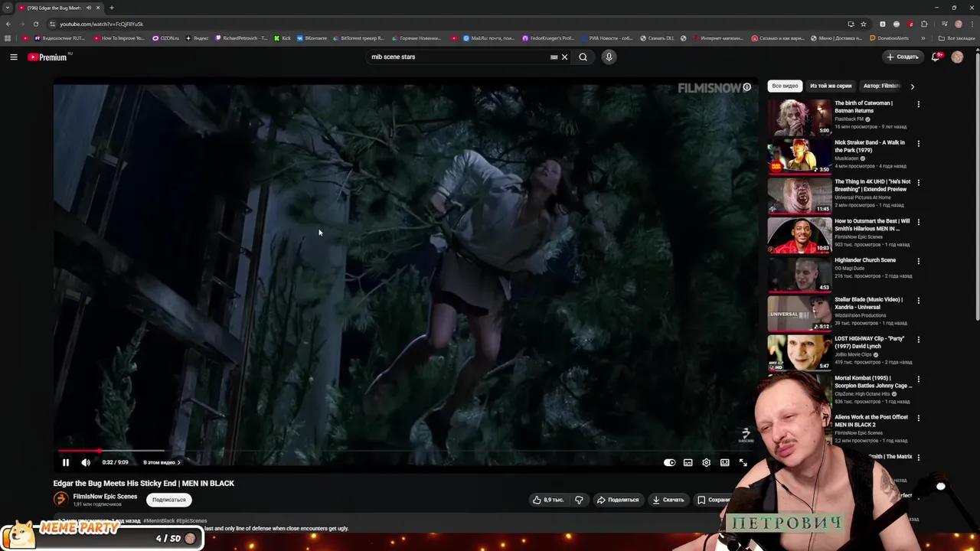Open How to Outsmart the Best video
The image size is (980, 551).
point(799,235)
